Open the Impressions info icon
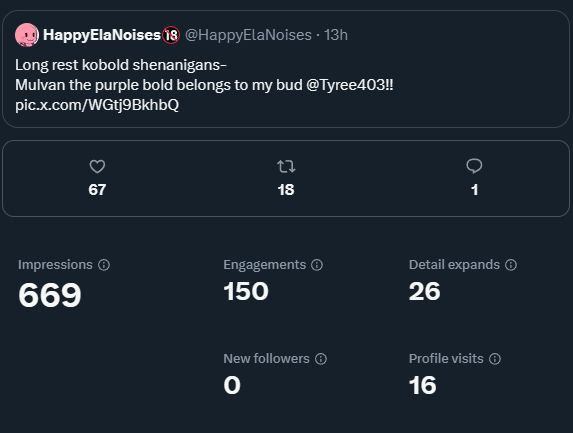Screen dimensions: 573x433 (104, 265)
